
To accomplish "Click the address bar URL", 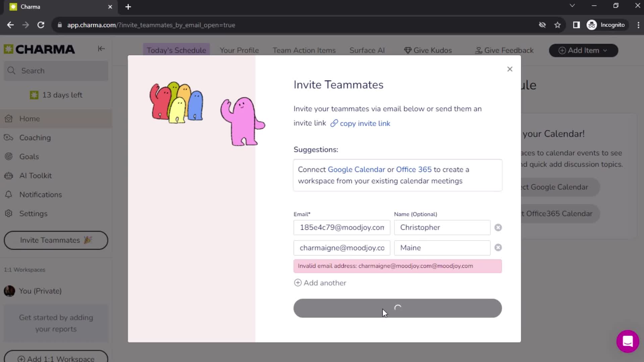I will pos(151,25).
